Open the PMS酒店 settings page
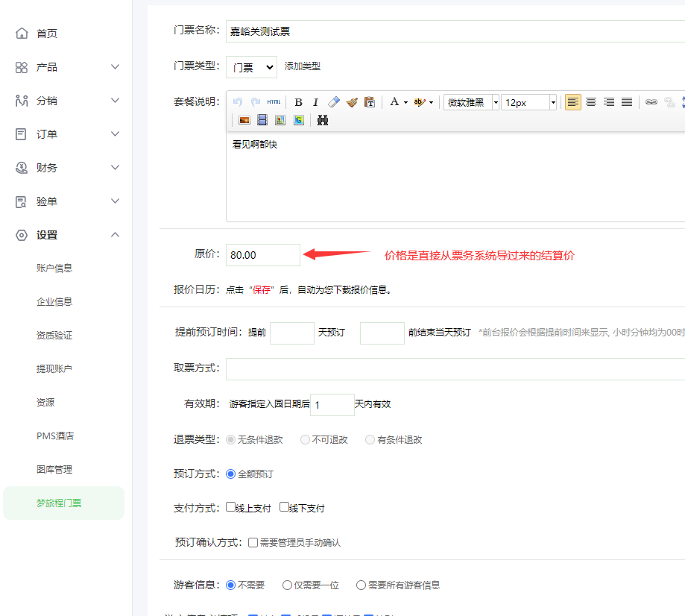685x616 pixels. pos(55,436)
